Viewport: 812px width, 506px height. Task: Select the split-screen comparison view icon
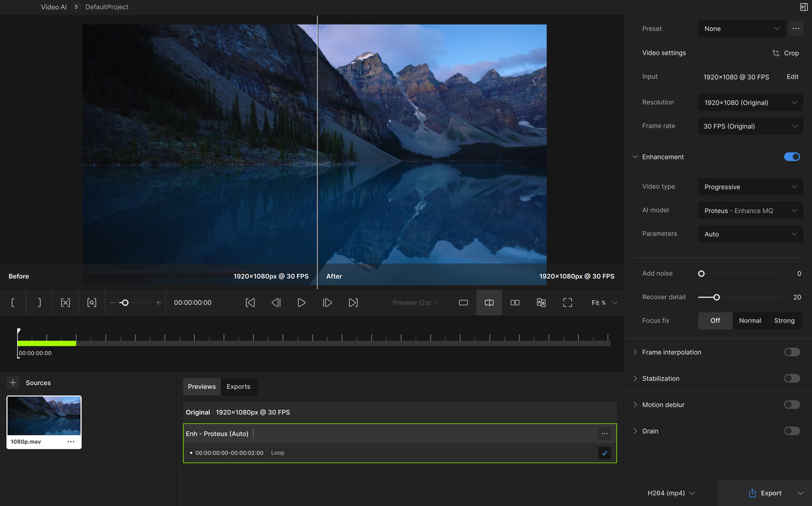[x=489, y=302]
